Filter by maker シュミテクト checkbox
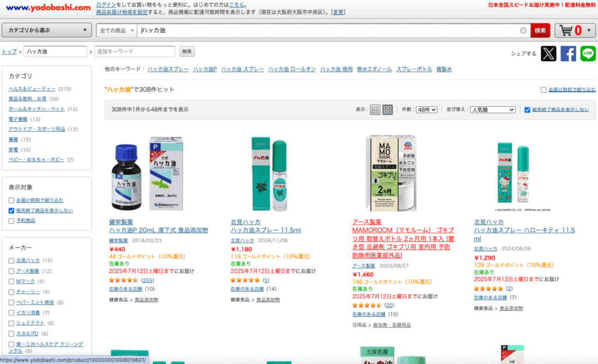The height and width of the screenshot is (364, 598). (12, 323)
